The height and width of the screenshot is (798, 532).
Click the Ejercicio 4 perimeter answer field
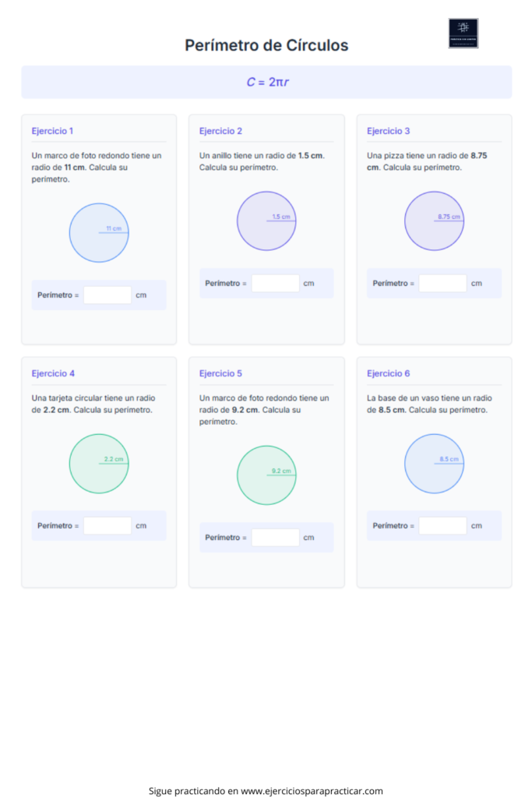[x=107, y=526]
